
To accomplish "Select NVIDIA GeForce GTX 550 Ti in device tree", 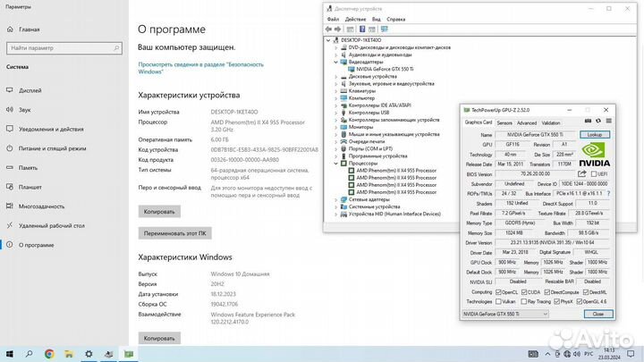I will point(385,69).
